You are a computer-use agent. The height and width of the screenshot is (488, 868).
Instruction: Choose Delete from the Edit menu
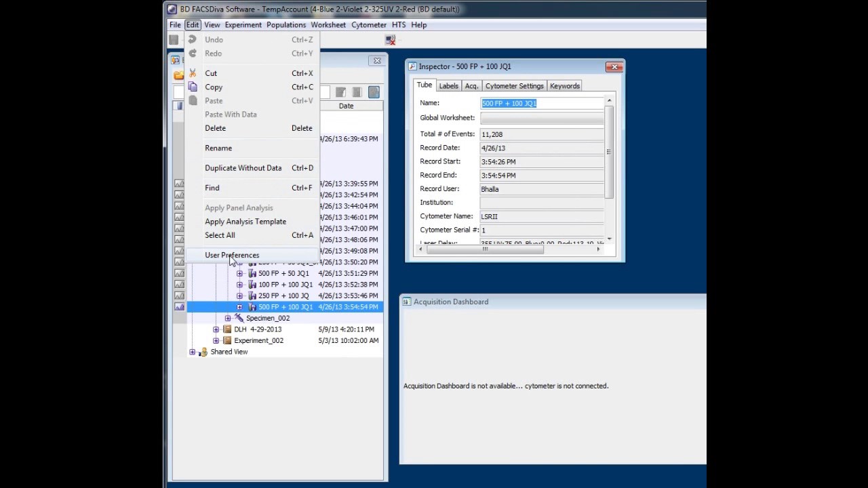[252, 128]
